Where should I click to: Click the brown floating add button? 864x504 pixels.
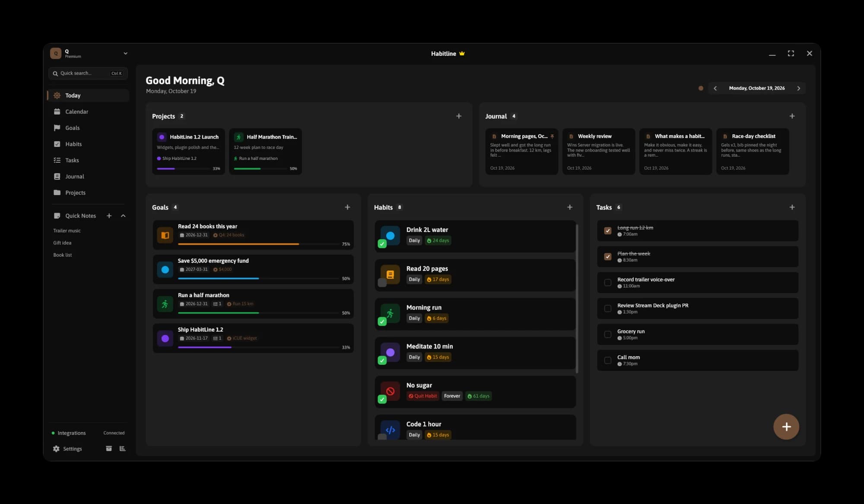[x=786, y=427]
